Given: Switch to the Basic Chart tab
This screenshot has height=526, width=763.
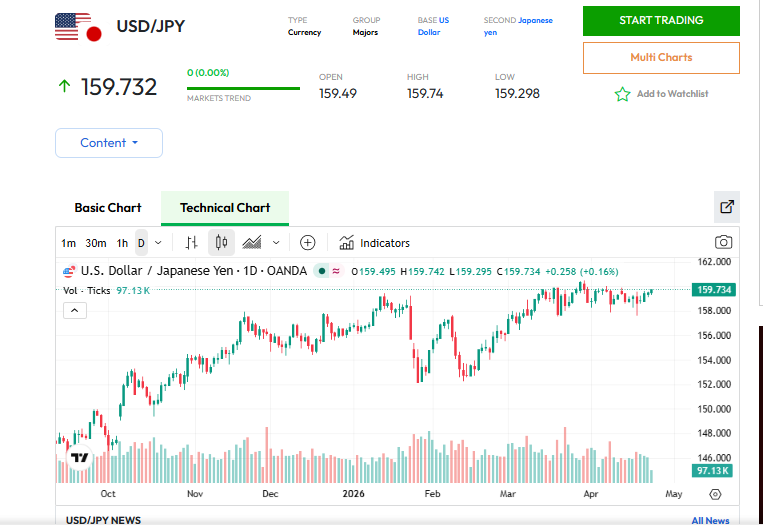Looking at the screenshot, I should point(108,208).
